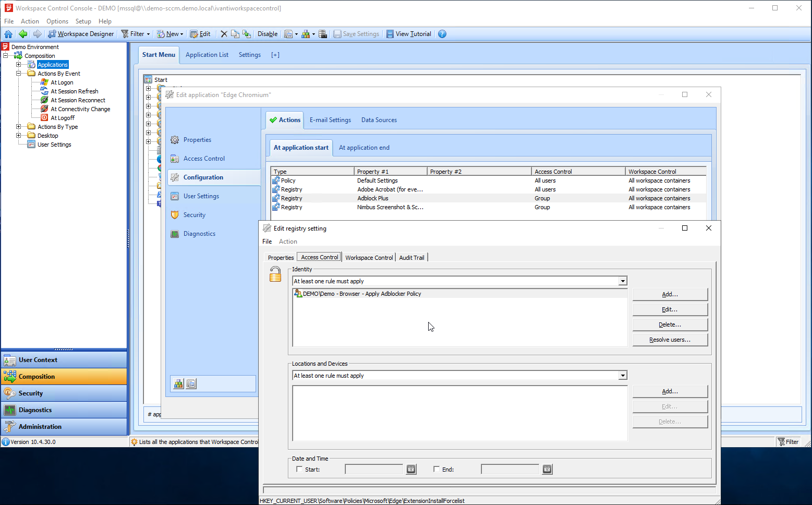Switch to the Workspace Control tab

coord(369,258)
